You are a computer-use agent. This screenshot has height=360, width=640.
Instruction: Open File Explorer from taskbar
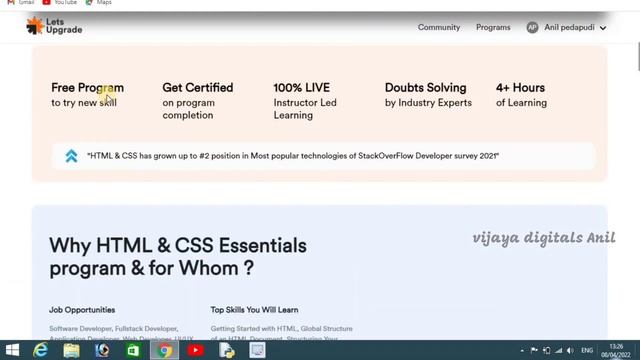pos(71,350)
